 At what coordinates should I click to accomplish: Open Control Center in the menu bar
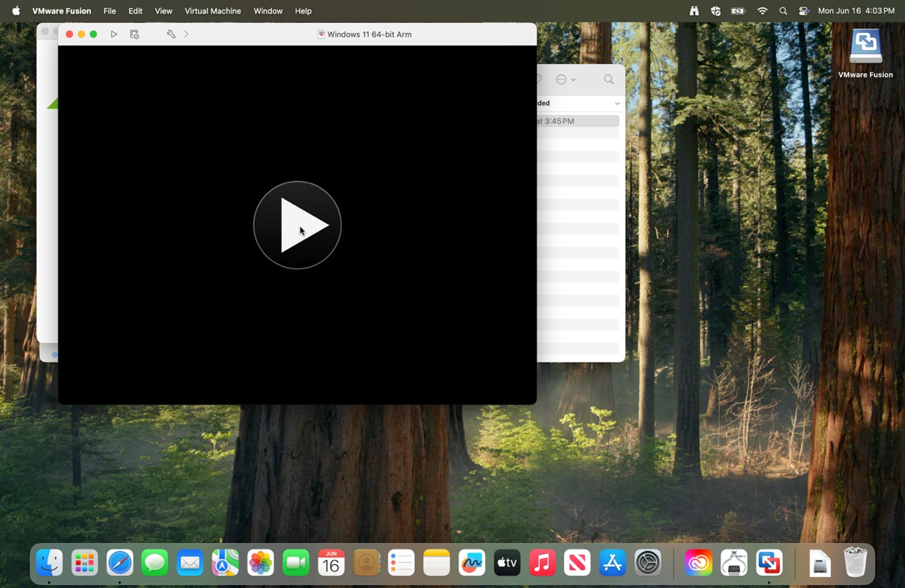804,11
